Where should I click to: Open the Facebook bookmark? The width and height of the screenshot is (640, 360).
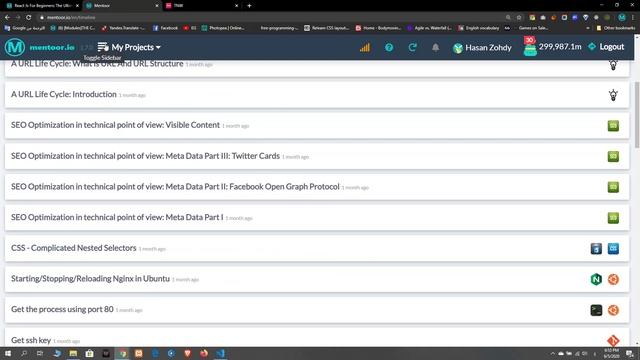coord(165,28)
